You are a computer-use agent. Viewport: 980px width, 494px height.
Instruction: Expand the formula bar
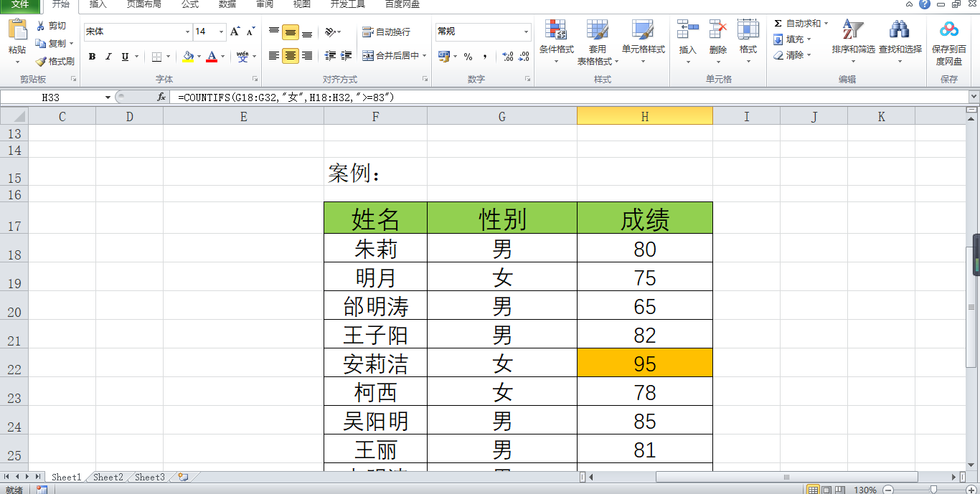(974, 97)
